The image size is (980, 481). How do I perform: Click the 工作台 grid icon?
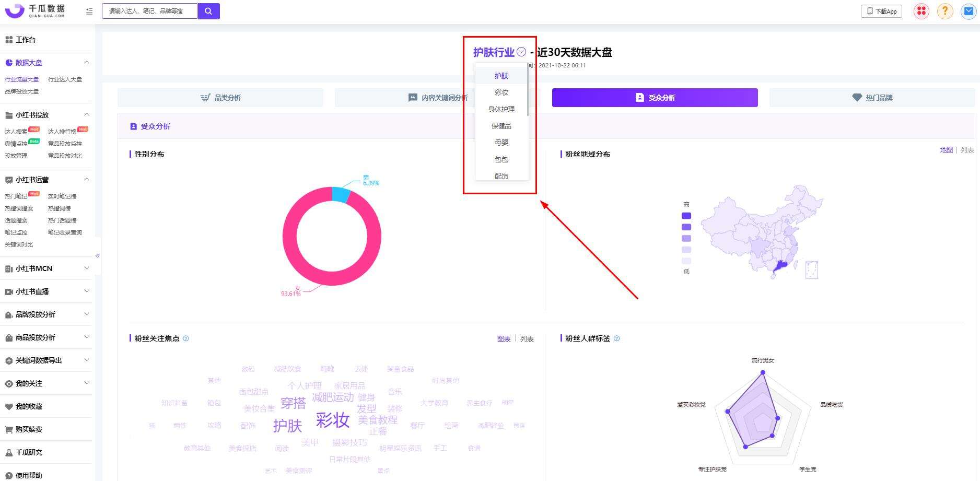9,40
